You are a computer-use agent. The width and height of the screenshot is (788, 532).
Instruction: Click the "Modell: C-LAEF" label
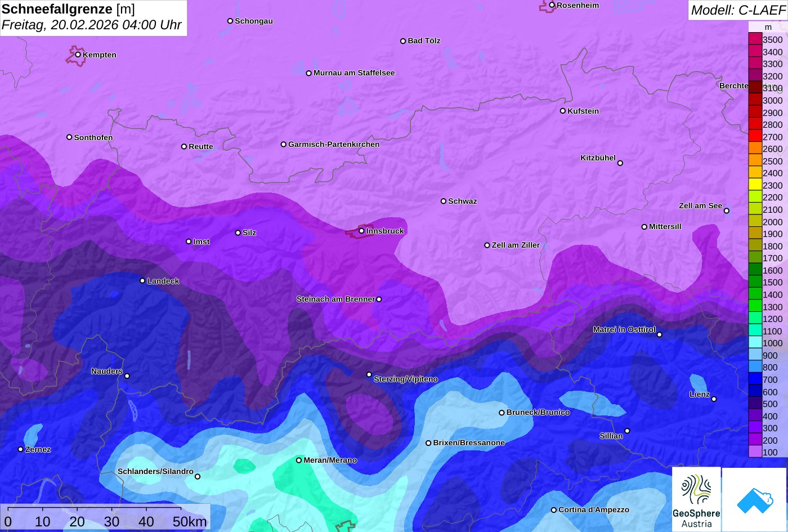click(x=737, y=10)
